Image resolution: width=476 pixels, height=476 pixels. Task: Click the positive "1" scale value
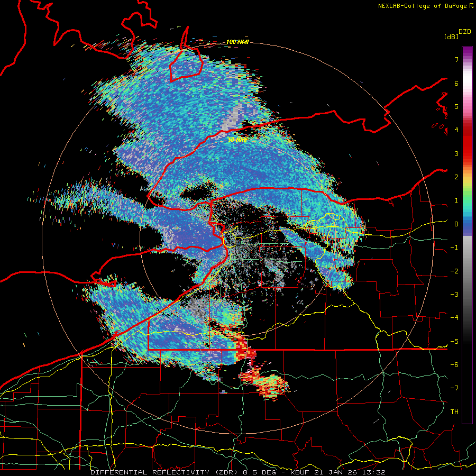point(456,200)
